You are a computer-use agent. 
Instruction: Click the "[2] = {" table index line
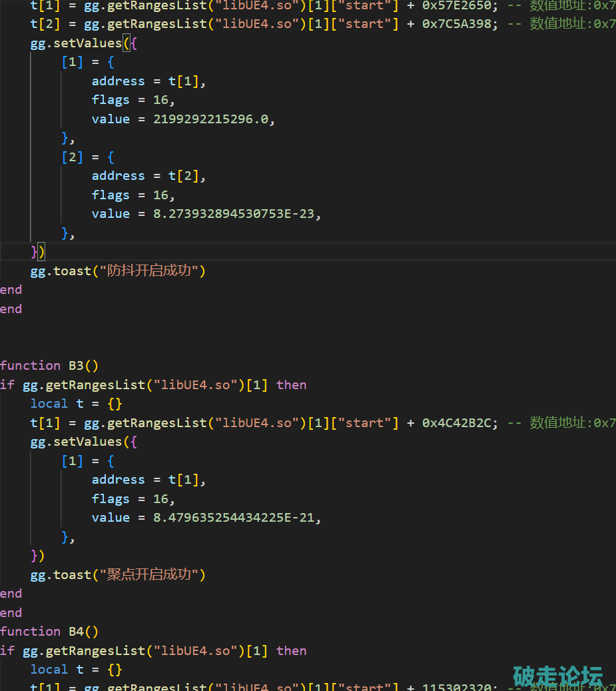(x=88, y=157)
